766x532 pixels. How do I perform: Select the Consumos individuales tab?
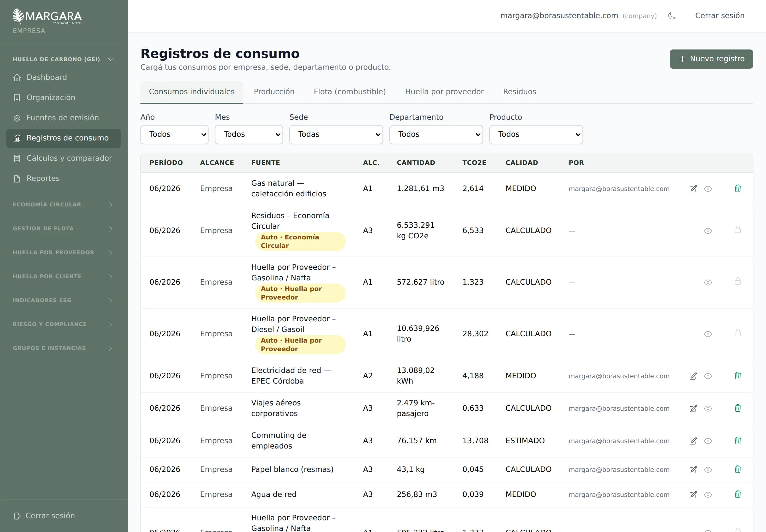coord(192,92)
